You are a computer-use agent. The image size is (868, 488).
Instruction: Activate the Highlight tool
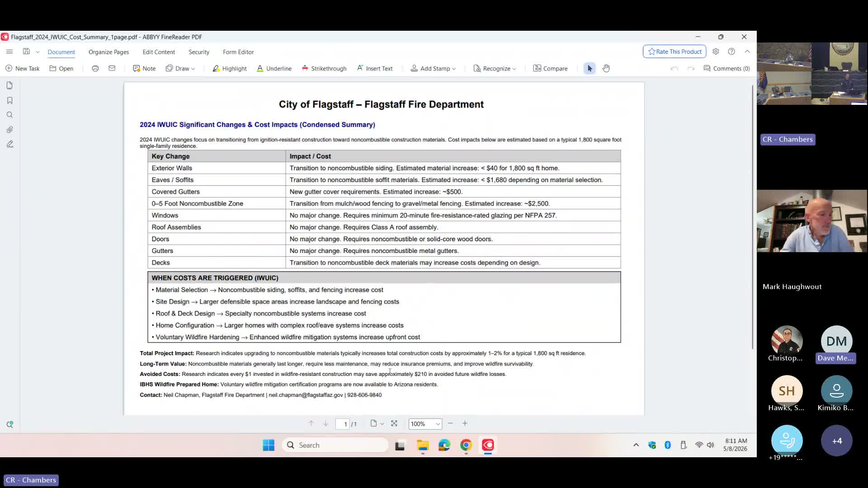tap(230, 69)
